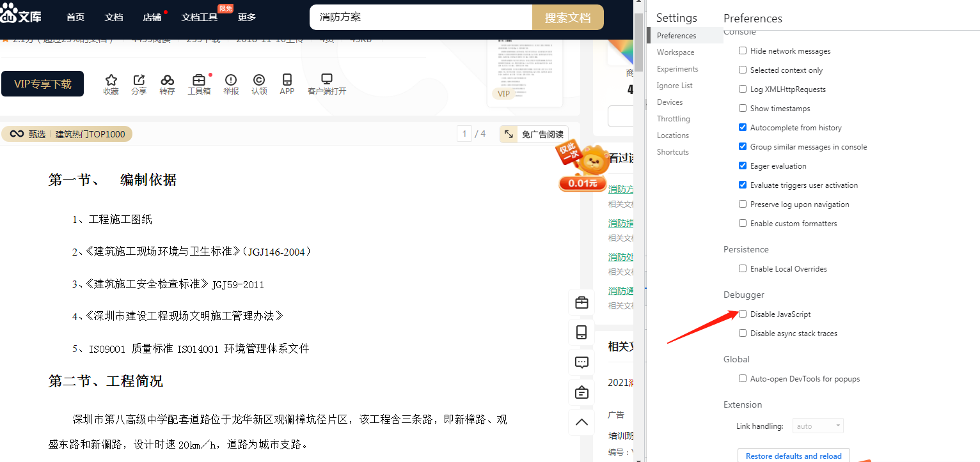This screenshot has width=980, height=462.
Task: Click the floating clipboard bag icon
Action: click(581, 392)
